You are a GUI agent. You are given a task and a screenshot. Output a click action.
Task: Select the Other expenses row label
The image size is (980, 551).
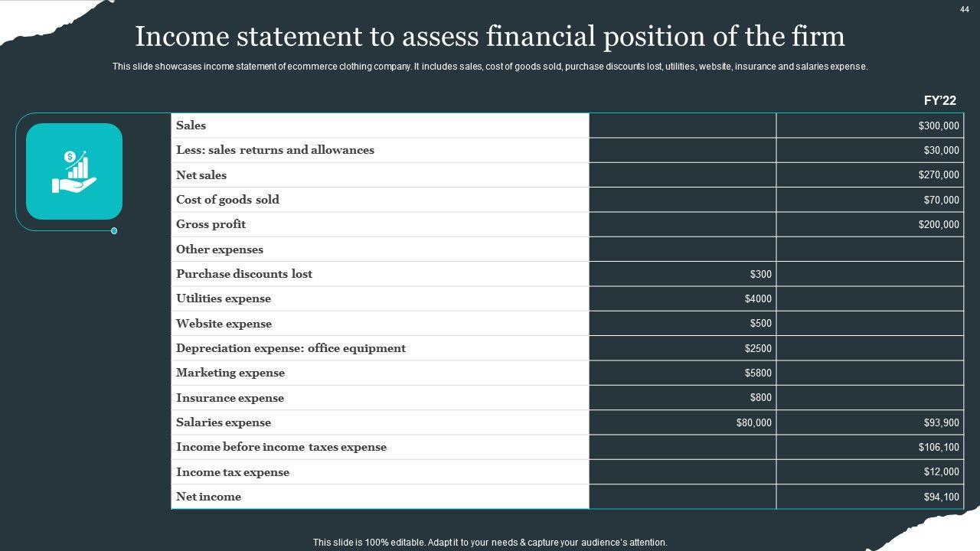click(x=220, y=249)
